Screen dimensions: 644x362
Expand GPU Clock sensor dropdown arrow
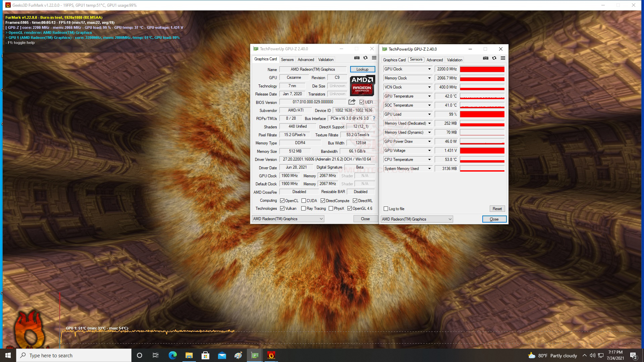click(429, 69)
